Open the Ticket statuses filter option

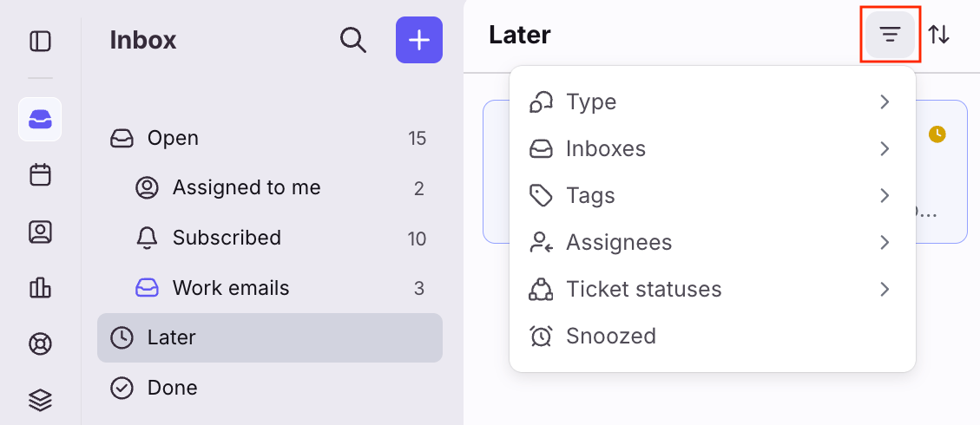pyautogui.click(x=712, y=289)
